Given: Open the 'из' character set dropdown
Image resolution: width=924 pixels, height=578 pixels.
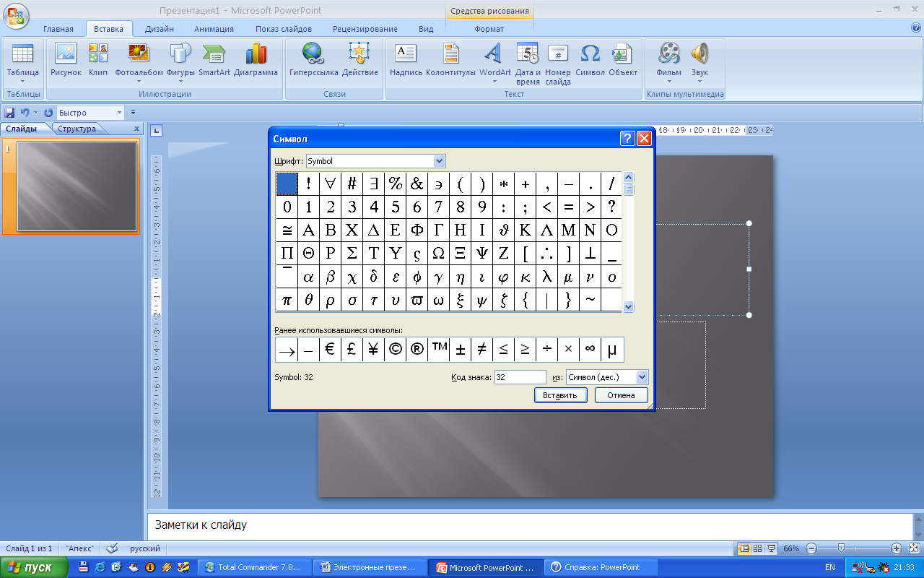Looking at the screenshot, I should tap(642, 377).
